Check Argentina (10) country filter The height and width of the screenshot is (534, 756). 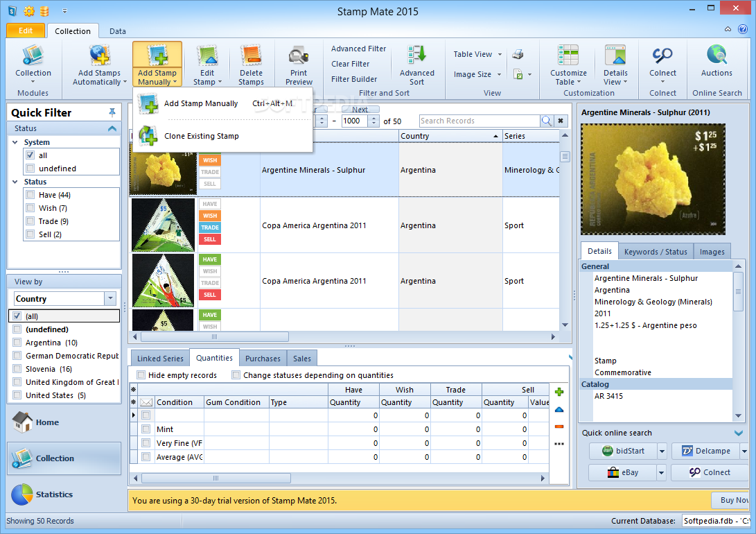[17, 343]
